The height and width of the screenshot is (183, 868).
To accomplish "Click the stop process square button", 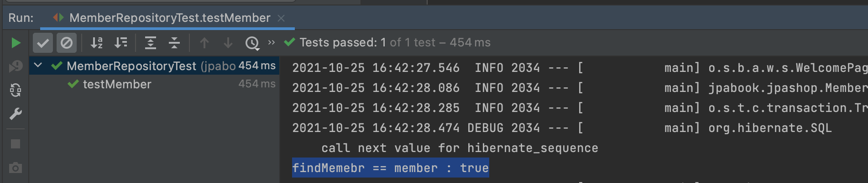I will click(x=16, y=144).
